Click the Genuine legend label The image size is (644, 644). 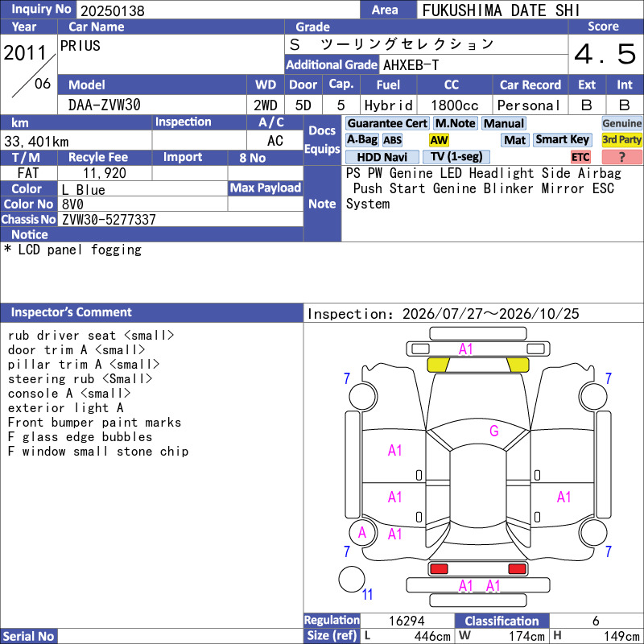(621, 124)
